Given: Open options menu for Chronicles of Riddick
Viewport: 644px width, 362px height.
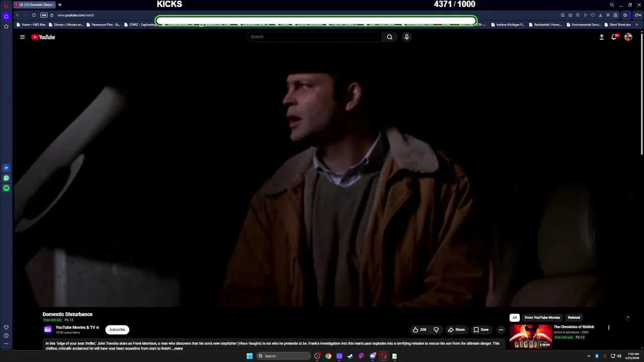Looking at the screenshot, I should pos(608,327).
